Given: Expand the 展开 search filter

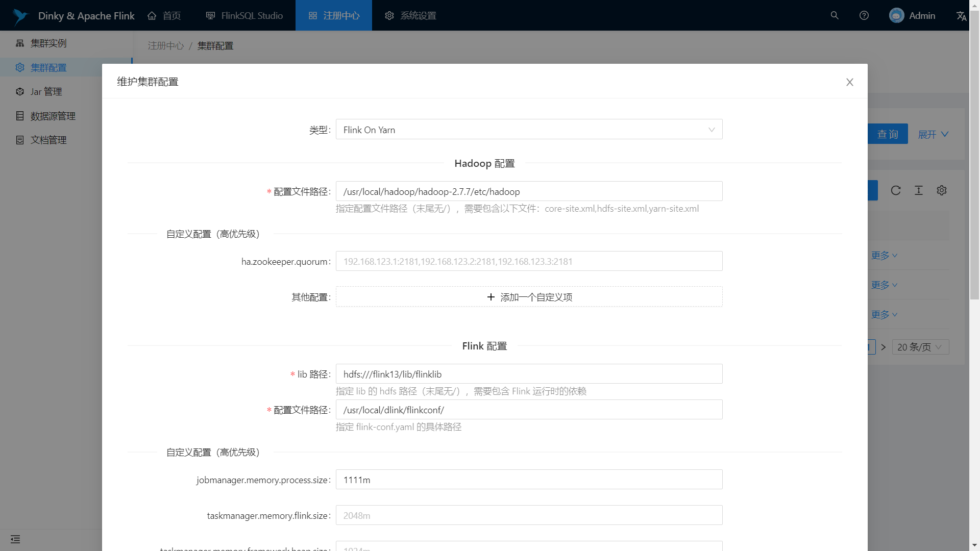Looking at the screenshot, I should [933, 134].
